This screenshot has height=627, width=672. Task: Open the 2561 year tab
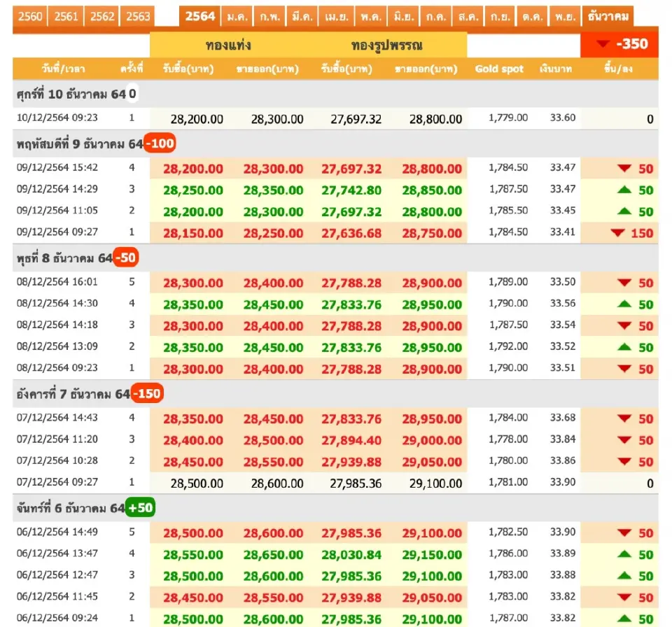click(66, 17)
